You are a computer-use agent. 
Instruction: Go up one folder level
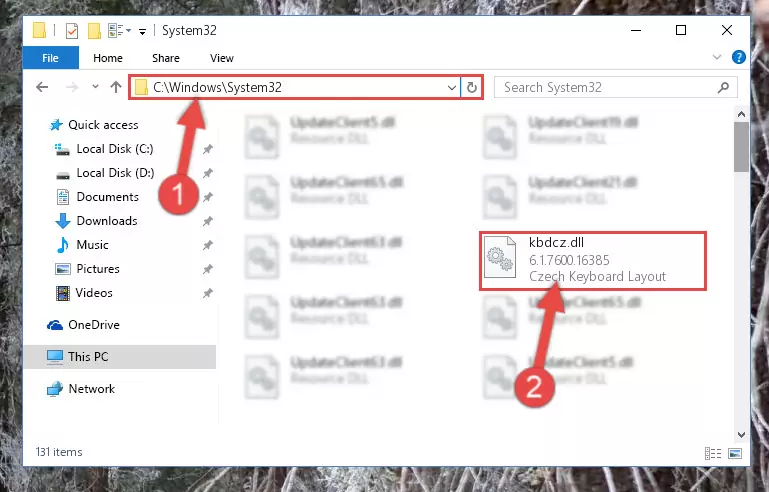(x=116, y=87)
